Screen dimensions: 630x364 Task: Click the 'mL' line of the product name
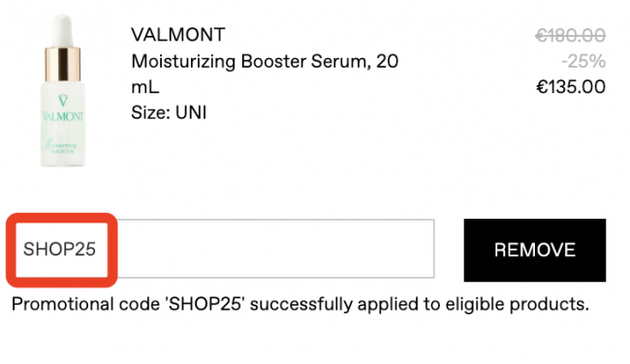(145, 87)
